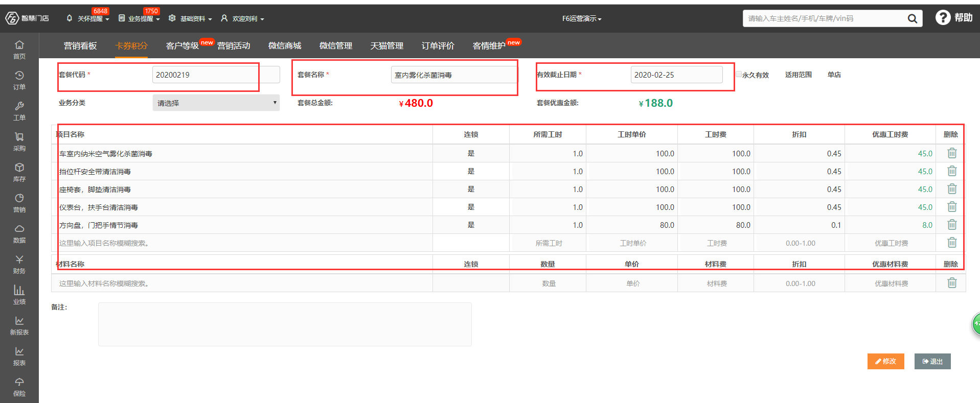Open the 保险 insurance sidebar icon

click(x=19, y=387)
